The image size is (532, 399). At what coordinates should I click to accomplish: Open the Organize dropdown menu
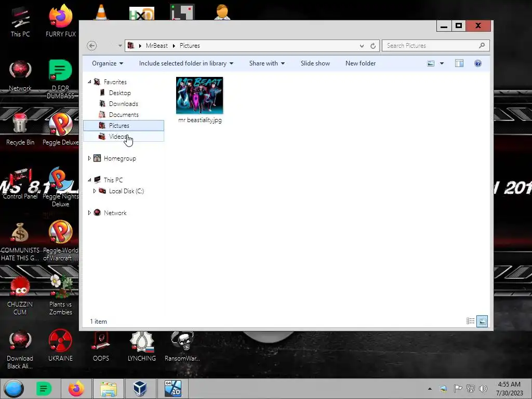108,63
